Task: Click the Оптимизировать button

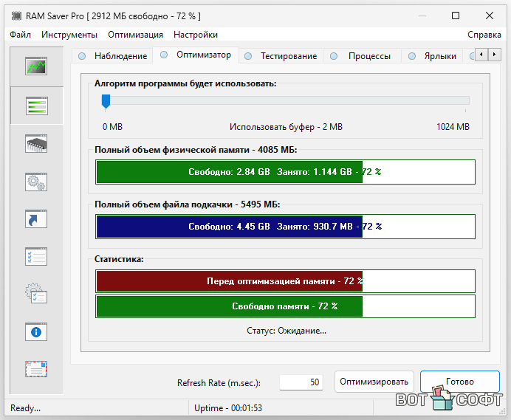Action: [374, 382]
